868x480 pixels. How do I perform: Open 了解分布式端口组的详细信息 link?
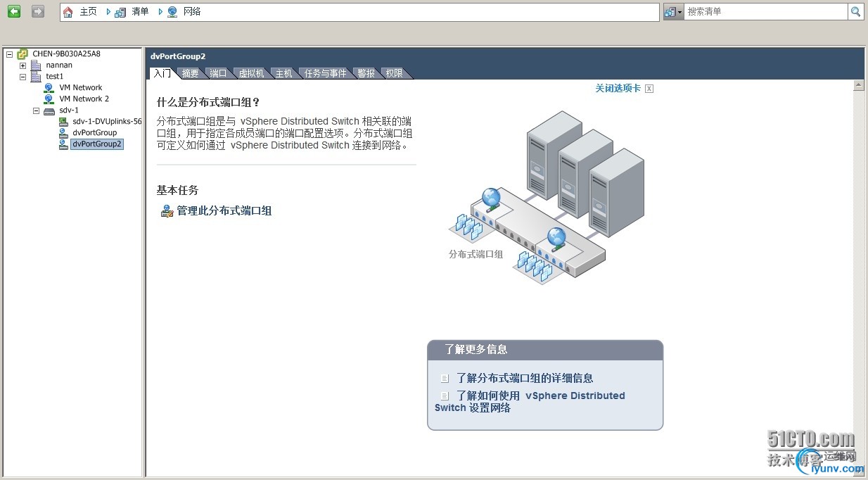[525, 378]
